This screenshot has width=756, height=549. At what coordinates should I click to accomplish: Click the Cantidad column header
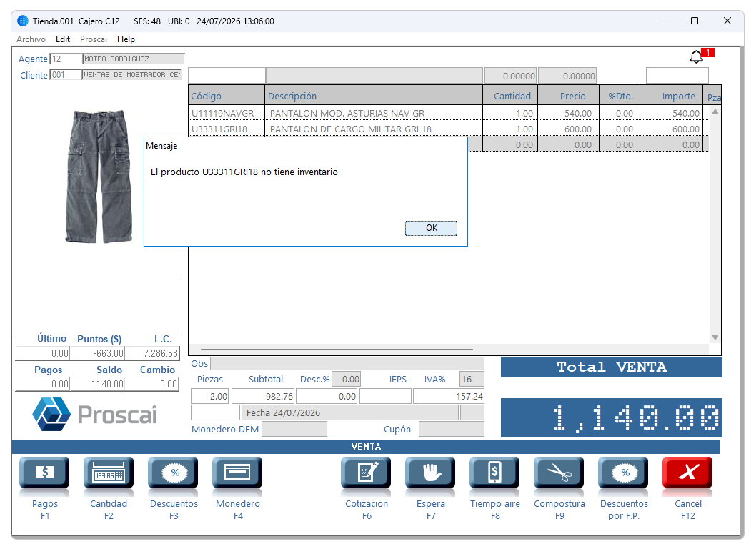point(510,96)
